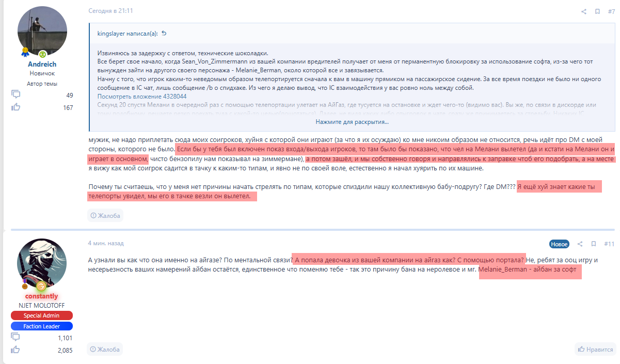Add bookmark to post #11
This screenshot has width=620, height=364.
[593, 244]
